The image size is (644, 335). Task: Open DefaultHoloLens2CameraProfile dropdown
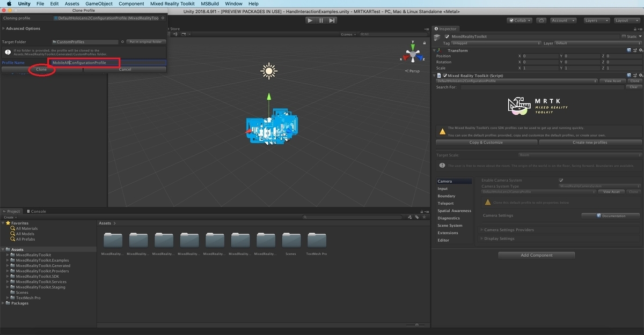tap(539, 192)
